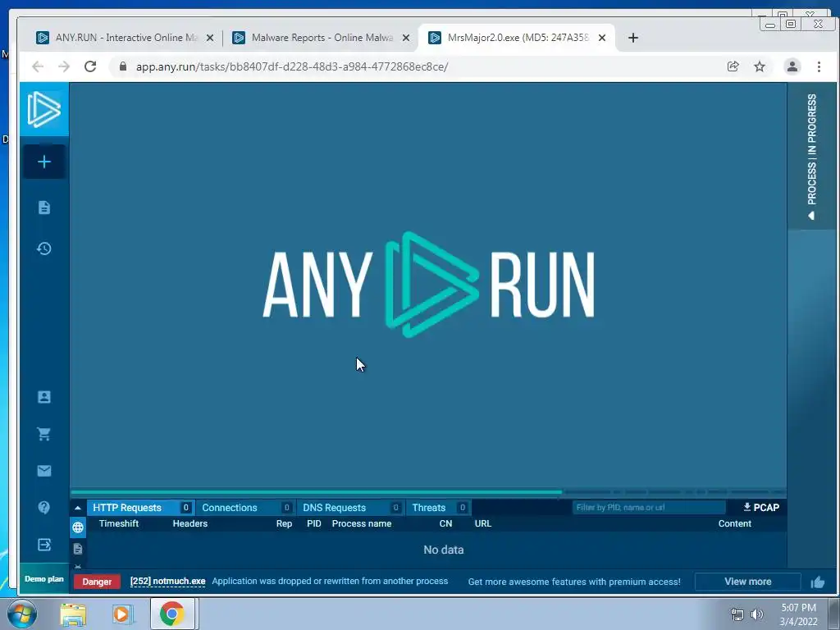Start a new task with plus icon
The height and width of the screenshot is (630, 840).
[x=44, y=162]
